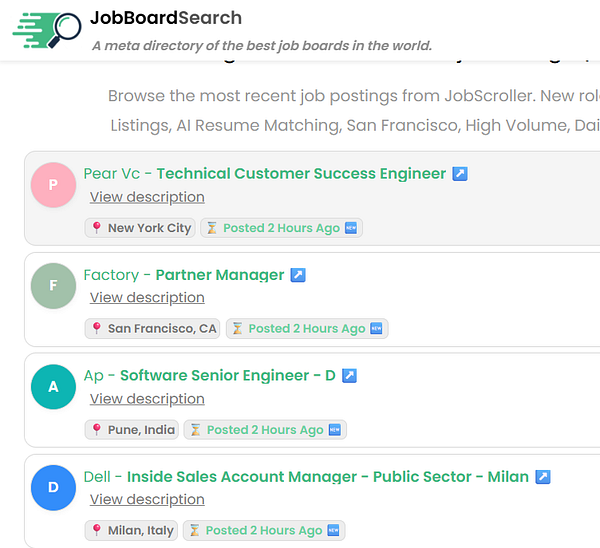Viewport: 600px width, 548px height.
Task: Expand View description for Pear Vc job
Action: pos(147,197)
